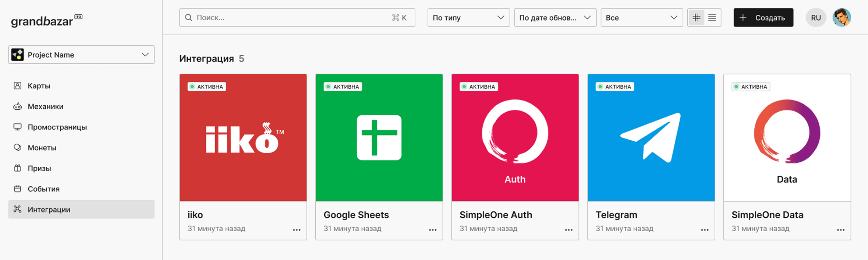Open more options for Google Sheets card
The width and height of the screenshot is (868, 260).
(x=433, y=230)
